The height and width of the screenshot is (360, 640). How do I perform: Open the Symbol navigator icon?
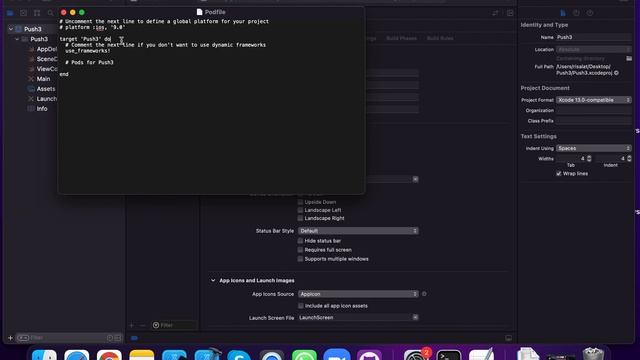point(37,13)
